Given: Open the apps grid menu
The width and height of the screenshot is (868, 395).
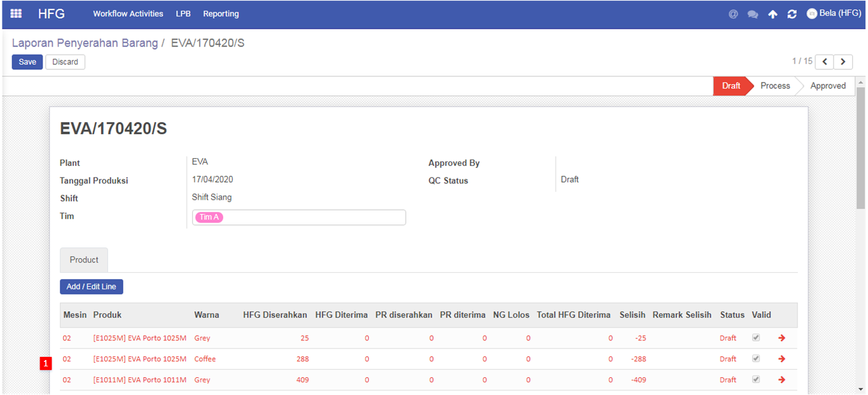Looking at the screenshot, I should pyautogui.click(x=16, y=13).
